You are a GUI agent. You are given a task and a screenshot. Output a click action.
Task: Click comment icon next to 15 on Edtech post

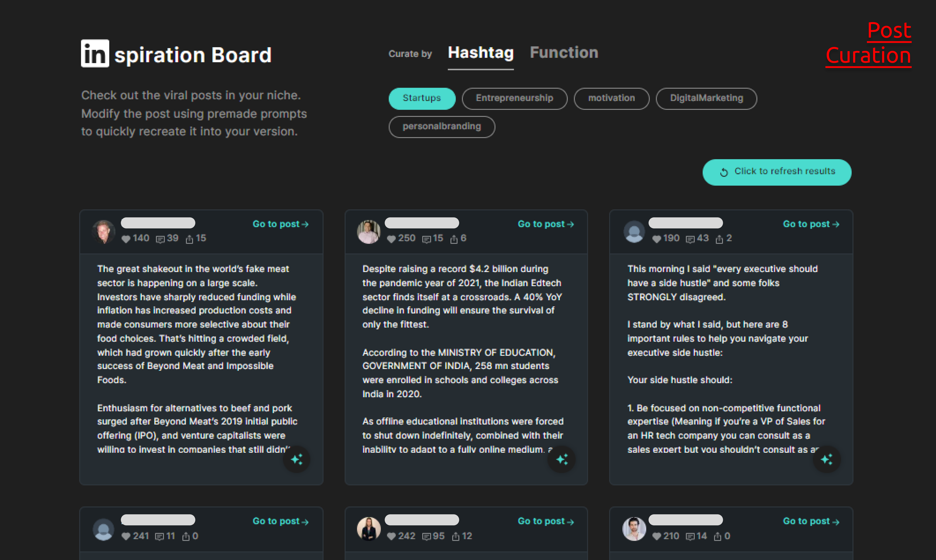point(427,239)
